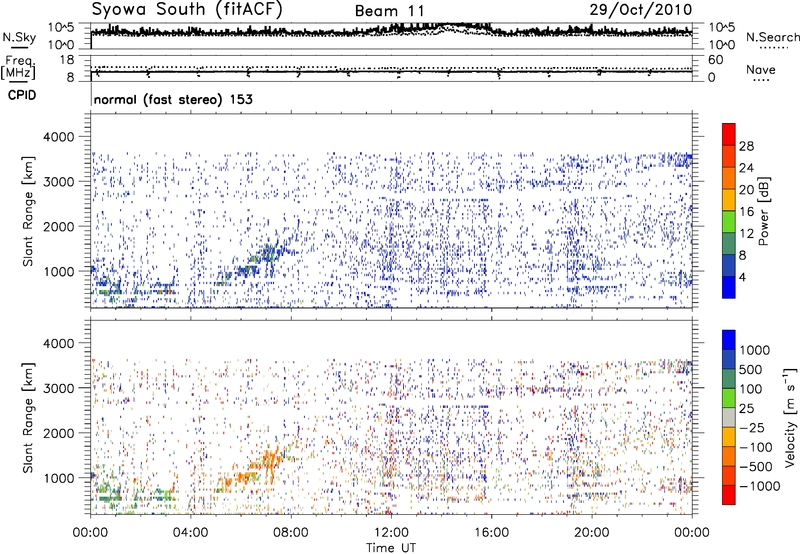Click the "normal (fast stereo) 153" text
This screenshot has width=800, height=554.
point(173,99)
